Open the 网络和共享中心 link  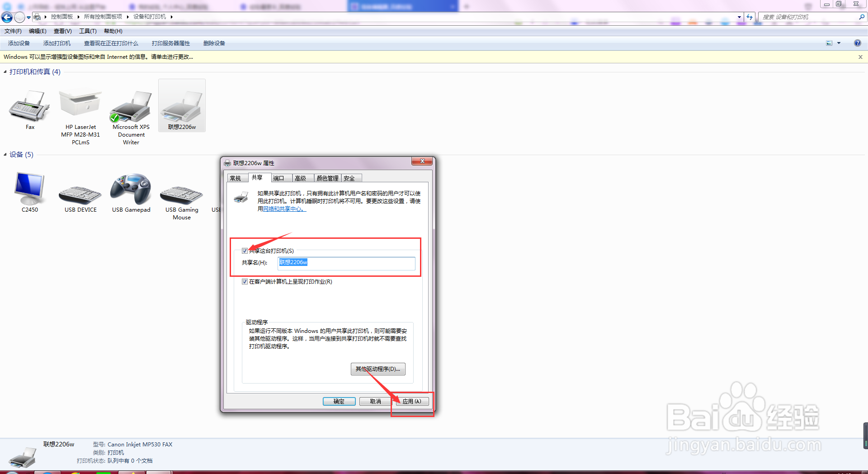[x=284, y=209]
